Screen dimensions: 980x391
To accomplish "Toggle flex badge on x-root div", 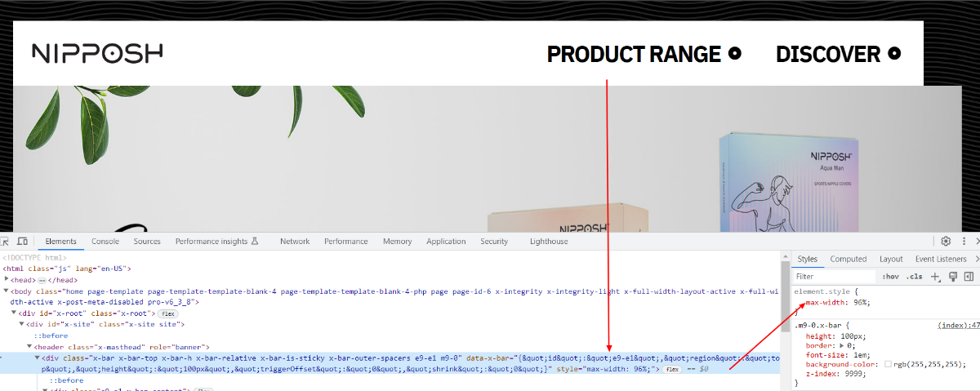I will point(167,313).
